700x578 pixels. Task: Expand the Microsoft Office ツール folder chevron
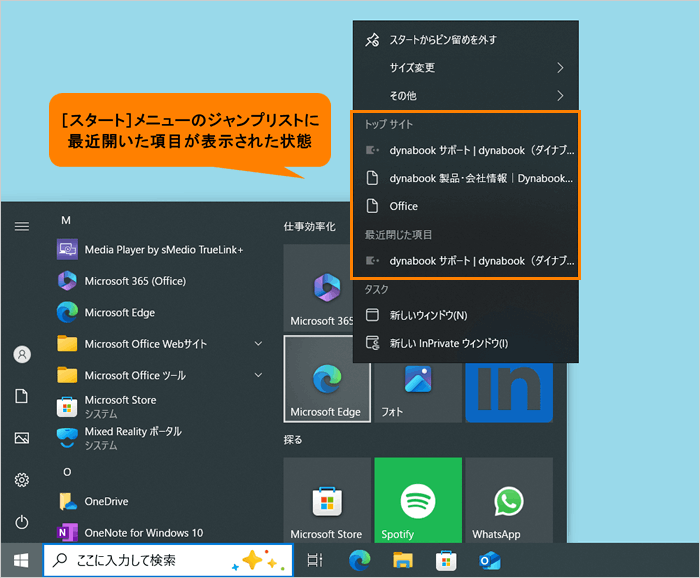click(x=258, y=375)
